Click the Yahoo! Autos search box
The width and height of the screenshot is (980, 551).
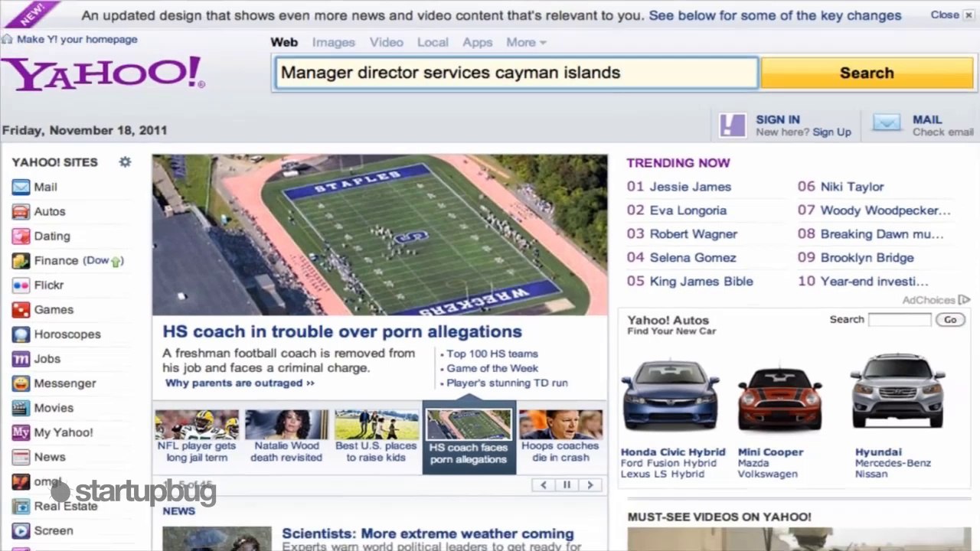click(900, 320)
